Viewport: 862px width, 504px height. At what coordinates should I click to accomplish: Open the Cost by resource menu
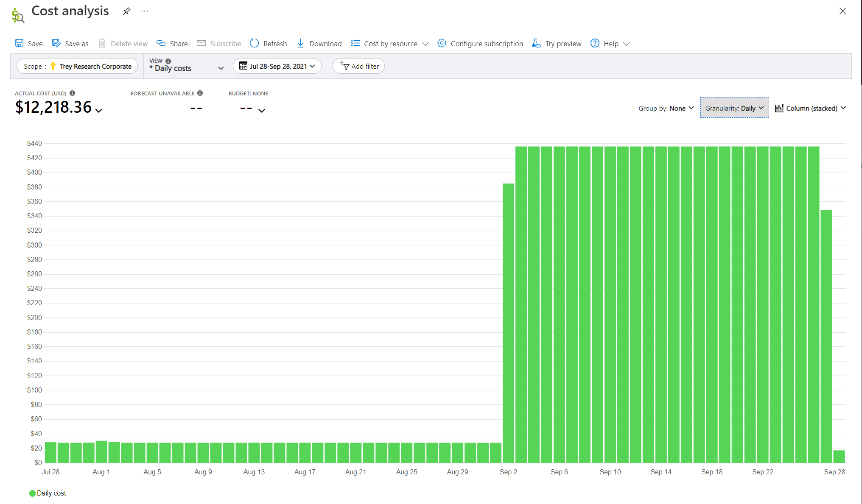(x=389, y=43)
